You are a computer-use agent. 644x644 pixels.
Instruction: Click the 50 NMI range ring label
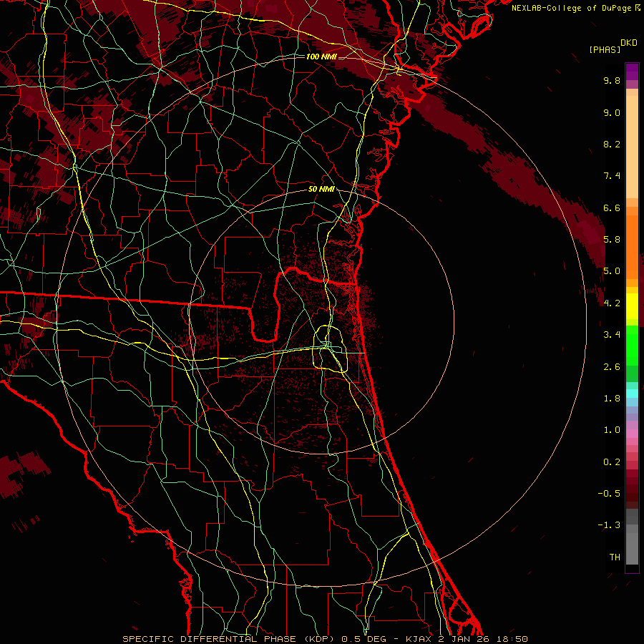tap(321, 189)
